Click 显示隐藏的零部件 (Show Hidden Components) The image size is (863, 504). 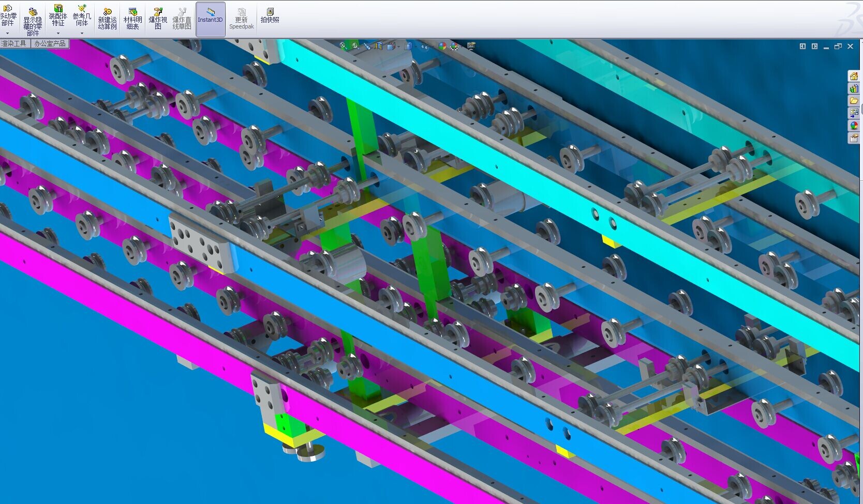pyautogui.click(x=33, y=21)
